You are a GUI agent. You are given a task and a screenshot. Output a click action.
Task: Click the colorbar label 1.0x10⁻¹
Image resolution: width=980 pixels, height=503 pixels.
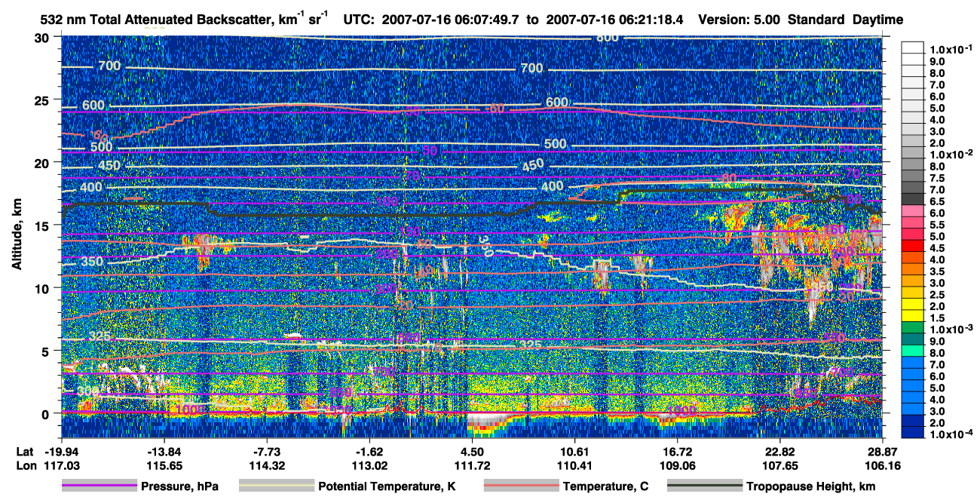pos(951,50)
